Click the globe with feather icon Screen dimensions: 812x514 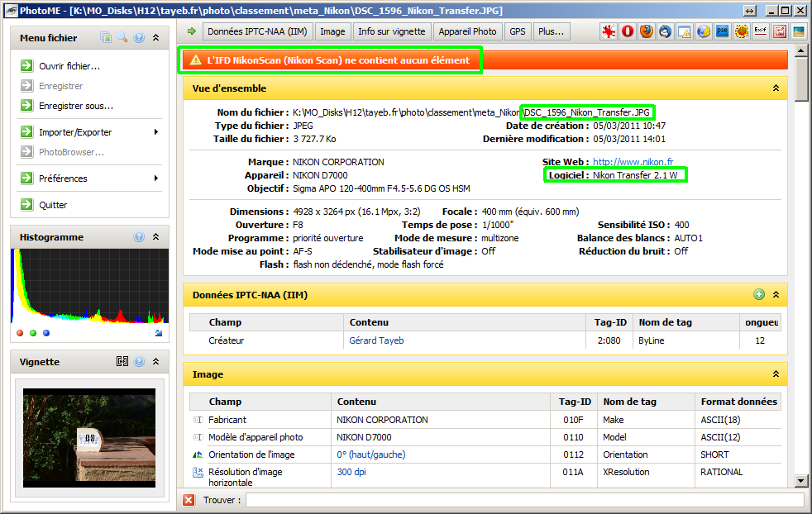click(x=703, y=31)
